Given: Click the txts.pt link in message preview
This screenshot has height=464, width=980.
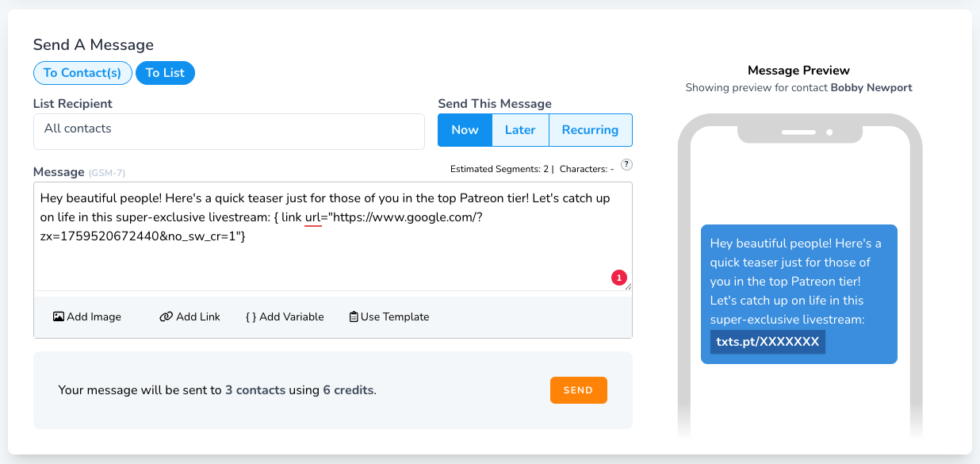Looking at the screenshot, I should pos(766,341).
